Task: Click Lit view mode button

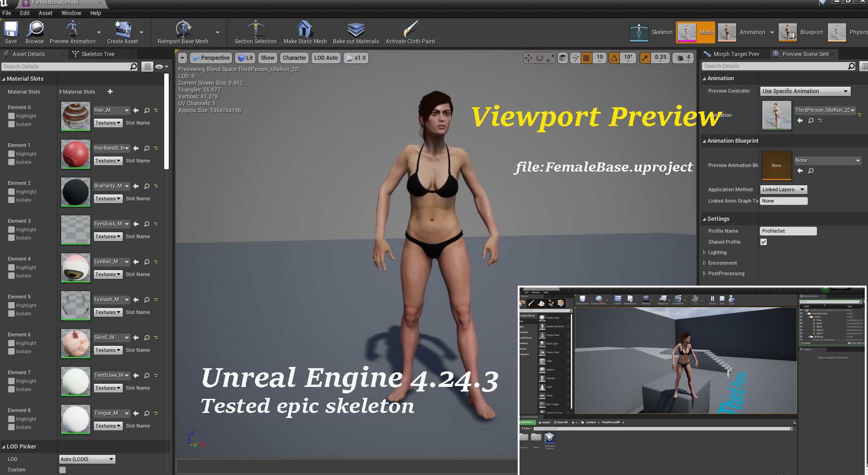Action: click(246, 58)
